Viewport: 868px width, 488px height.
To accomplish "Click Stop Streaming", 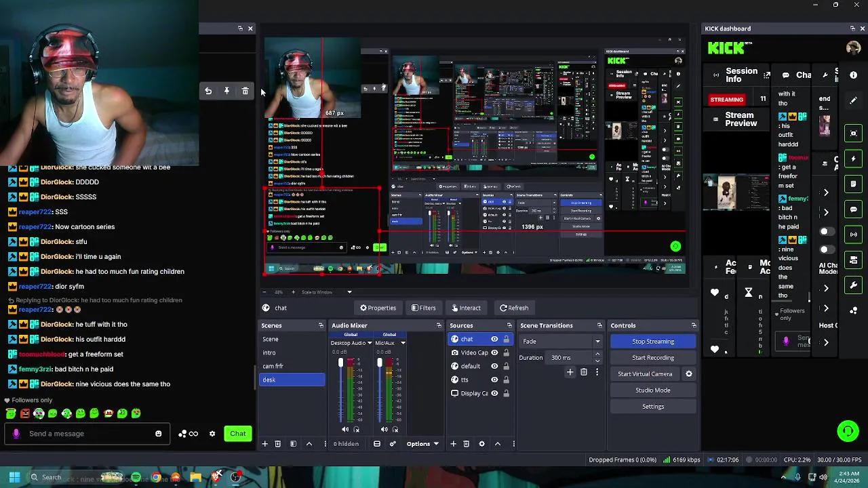I will point(653,342).
